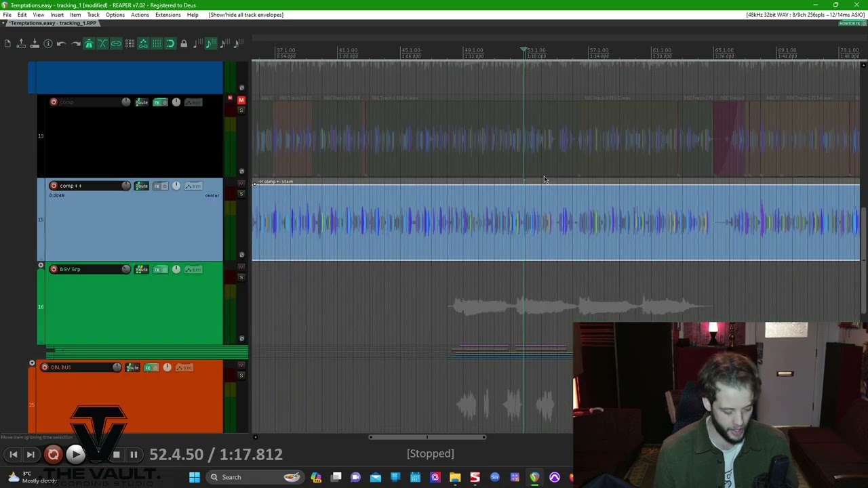Solo the BGV Grp track
This screenshot has height=488, width=868.
point(241,277)
